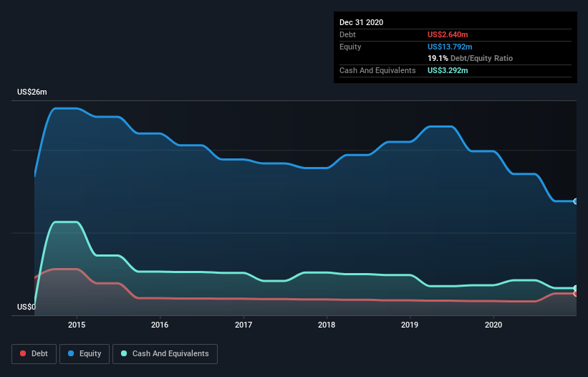588x377 pixels.
Task: Click the 2019 x-axis label
Action: (x=410, y=325)
